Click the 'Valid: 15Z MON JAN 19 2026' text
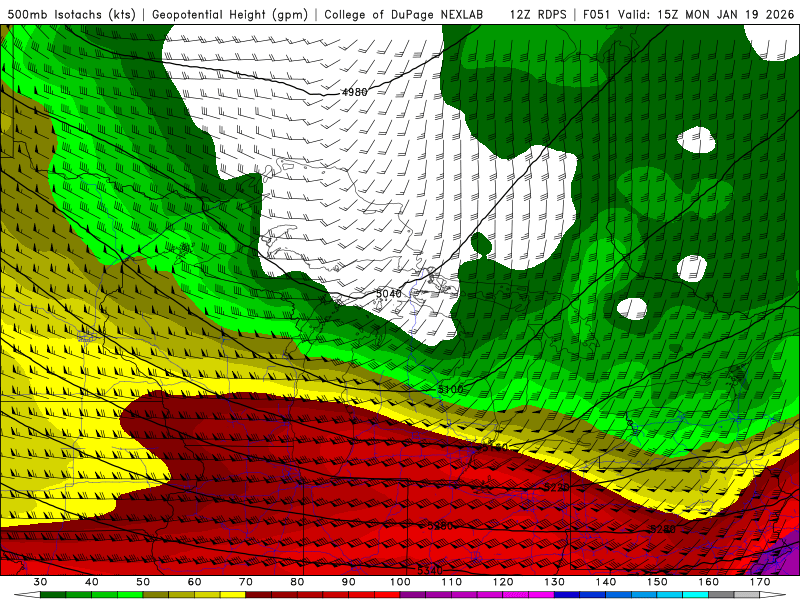 [x=706, y=14]
